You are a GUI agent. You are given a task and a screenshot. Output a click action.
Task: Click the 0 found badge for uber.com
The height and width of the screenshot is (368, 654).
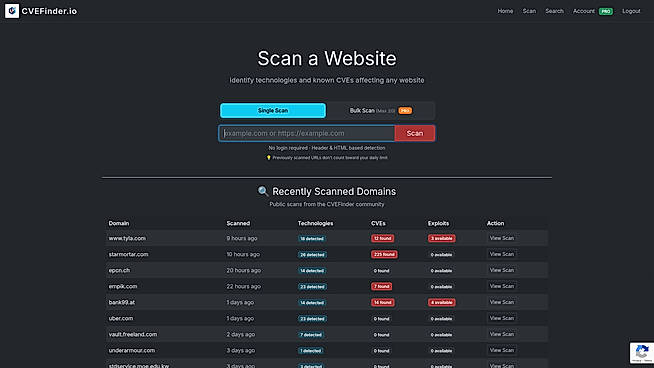tap(381, 319)
